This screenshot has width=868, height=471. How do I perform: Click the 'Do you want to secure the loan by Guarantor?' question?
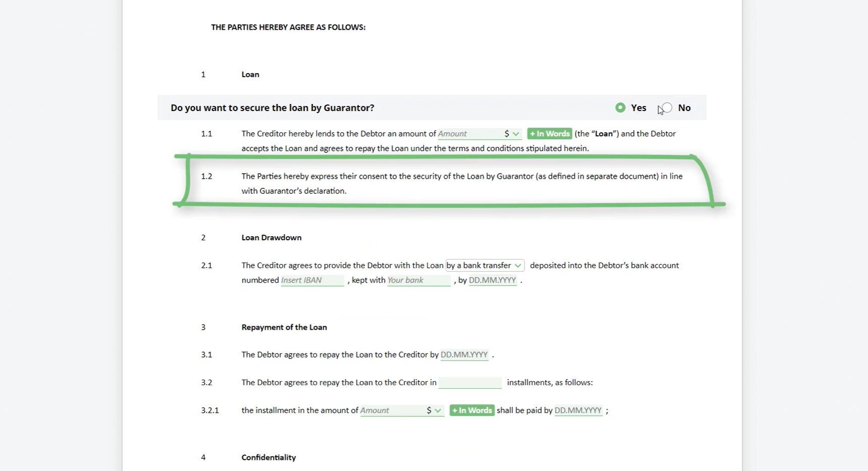[273, 108]
